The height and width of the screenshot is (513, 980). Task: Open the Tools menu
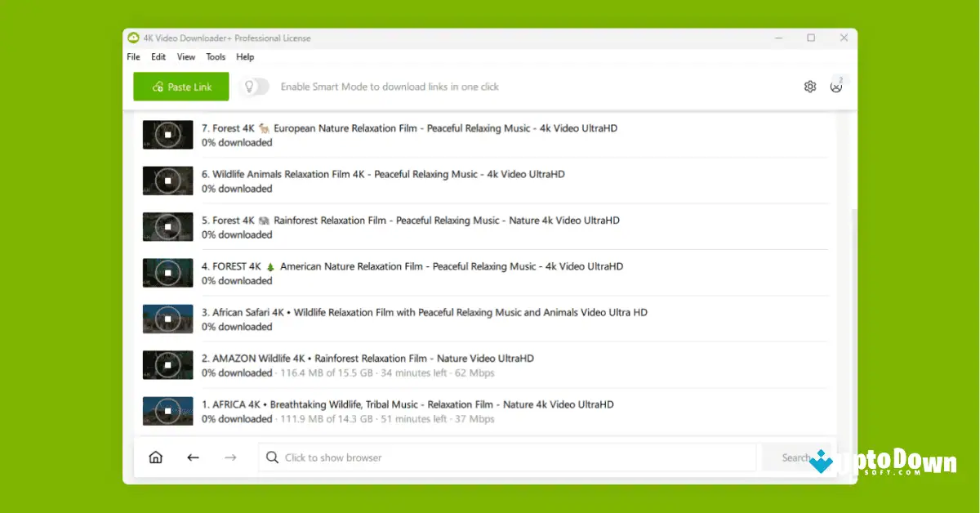tap(216, 56)
